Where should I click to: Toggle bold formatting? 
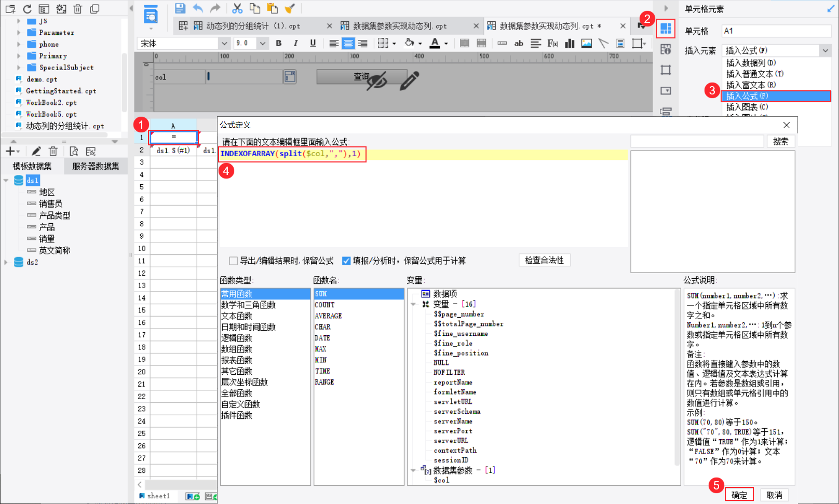279,44
